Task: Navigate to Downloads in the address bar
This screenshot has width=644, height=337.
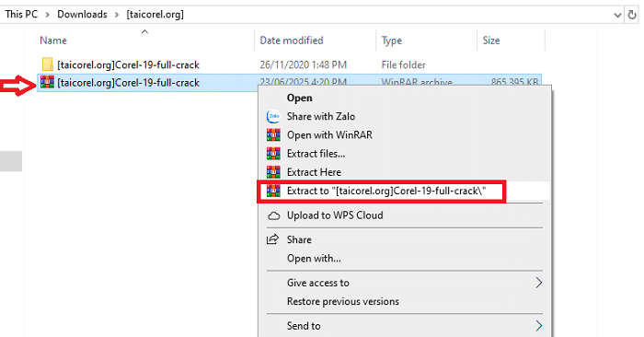Action: click(x=82, y=15)
